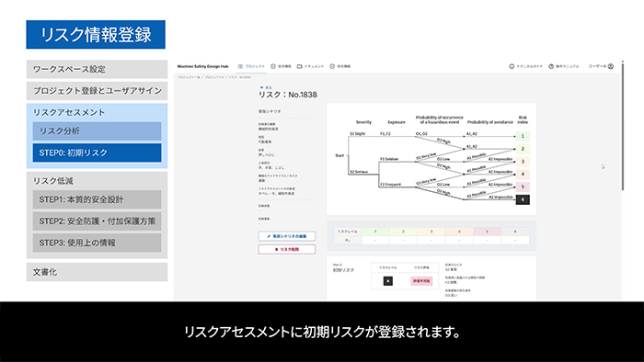Image resolution: width=644 pixels, height=362 pixels.
Task: Click the Exposure column header
Action: [397, 122]
